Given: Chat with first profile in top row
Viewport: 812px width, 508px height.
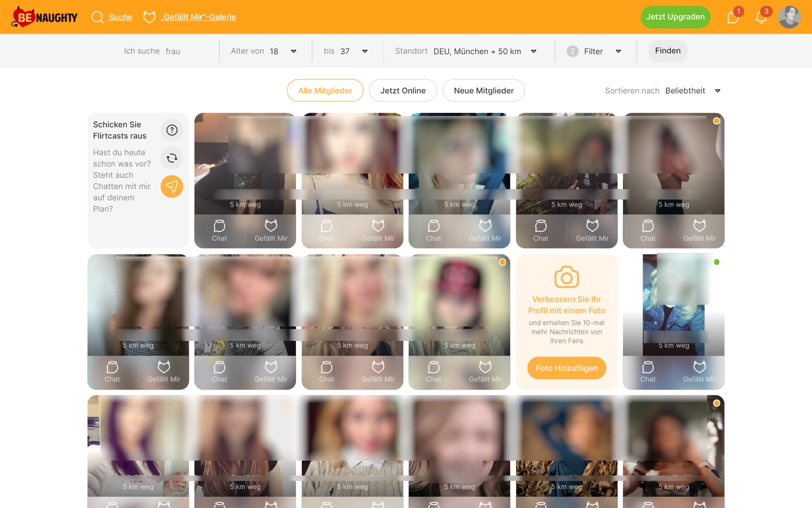Looking at the screenshot, I should click(219, 230).
